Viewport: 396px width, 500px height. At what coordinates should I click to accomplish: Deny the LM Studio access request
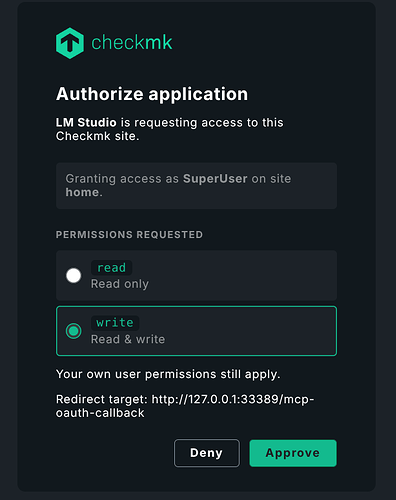pos(207,453)
